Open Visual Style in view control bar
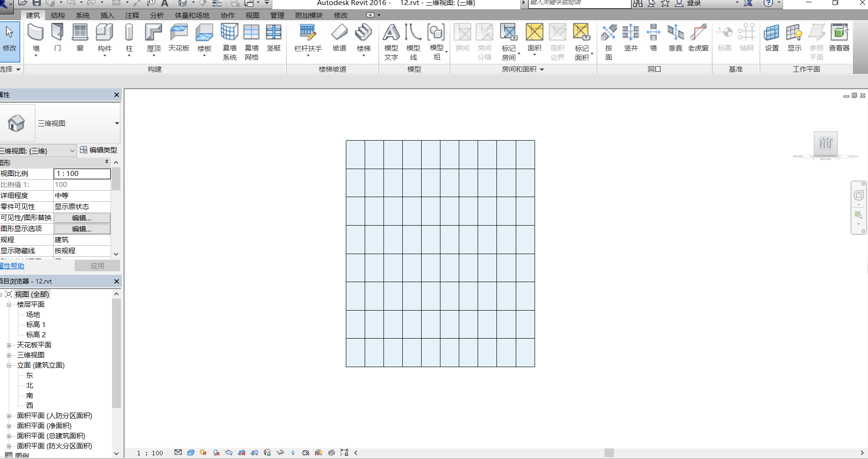868x459 pixels. click(x=191, y=453)
